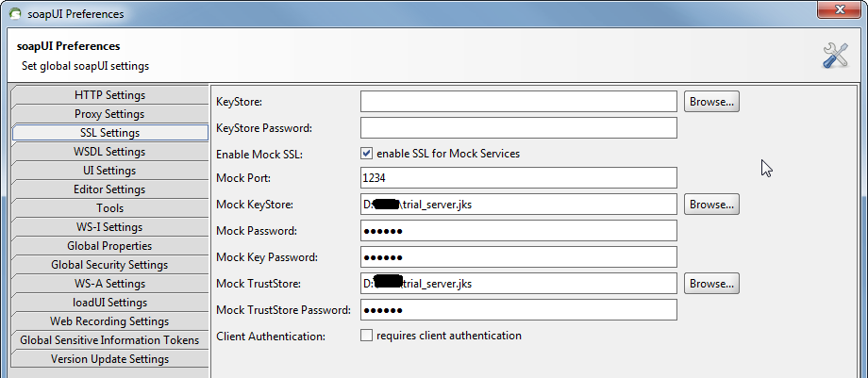Viewport: 868px width, 378px height.
Task: Browse for the Mock KeyStore file
Action: [710, 204]
